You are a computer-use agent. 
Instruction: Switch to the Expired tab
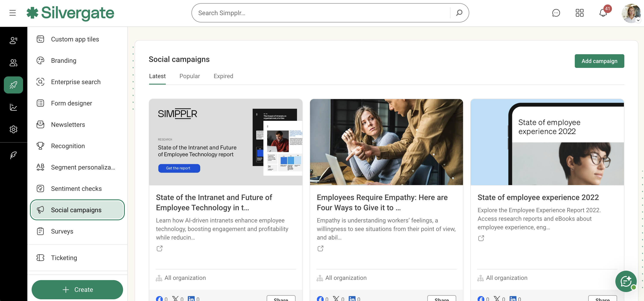pos(223,76)
